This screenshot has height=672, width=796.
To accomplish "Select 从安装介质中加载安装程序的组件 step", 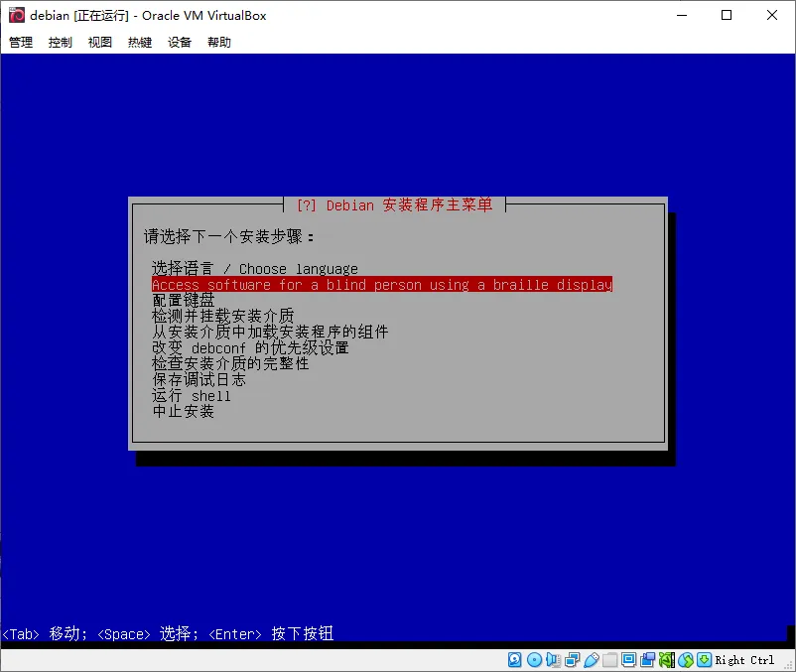I will click(270, 332).
